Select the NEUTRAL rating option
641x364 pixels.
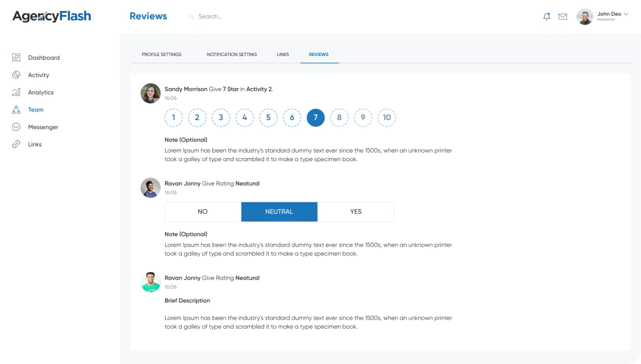[279, 212]
